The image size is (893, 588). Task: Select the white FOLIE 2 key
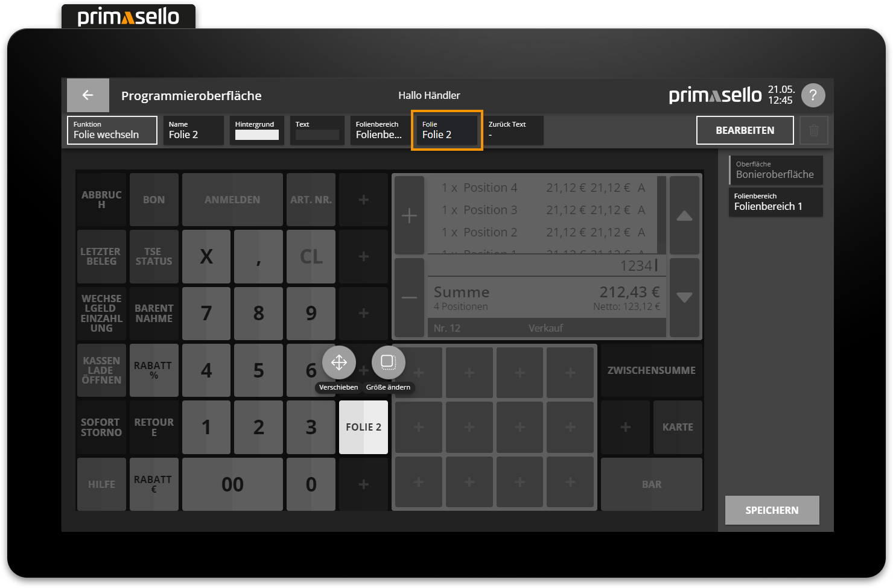[x=363, y=427]
